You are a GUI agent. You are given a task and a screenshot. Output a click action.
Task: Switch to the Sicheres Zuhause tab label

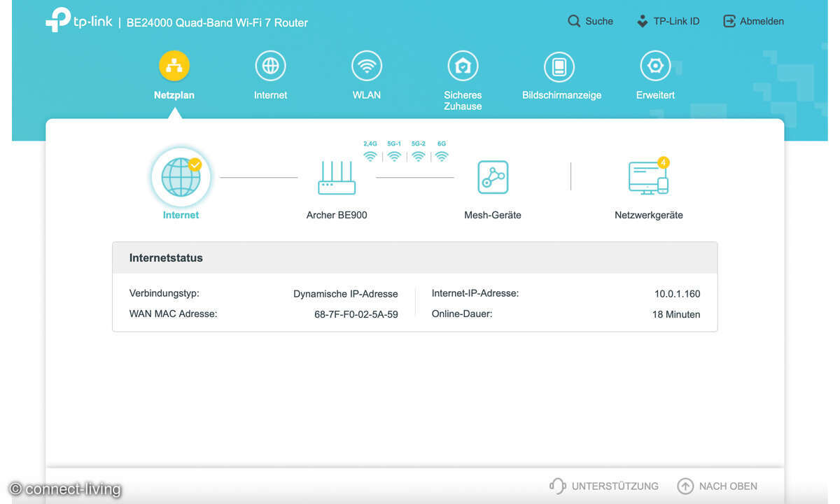(x=463, y=101)
